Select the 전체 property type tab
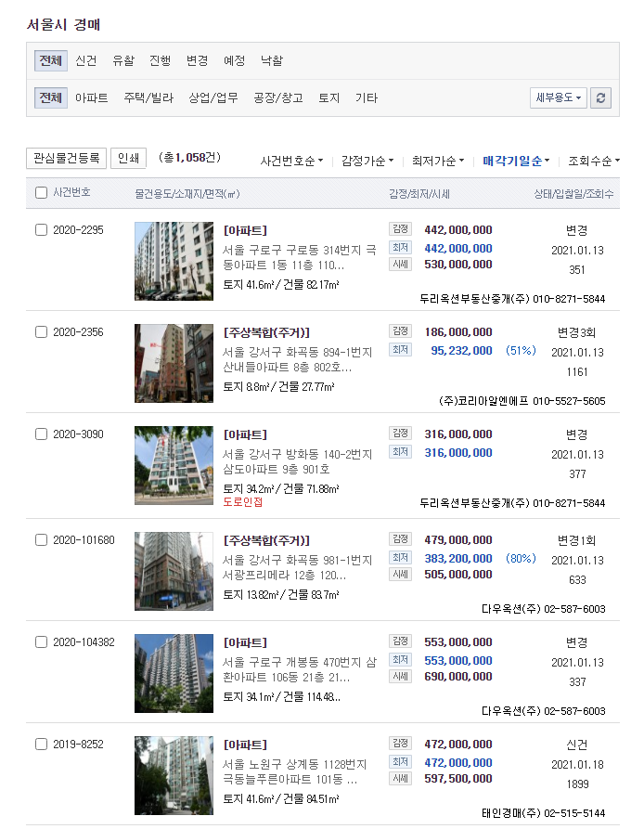The height and width of the screenshot is (829, 644). tap(51, 97)
